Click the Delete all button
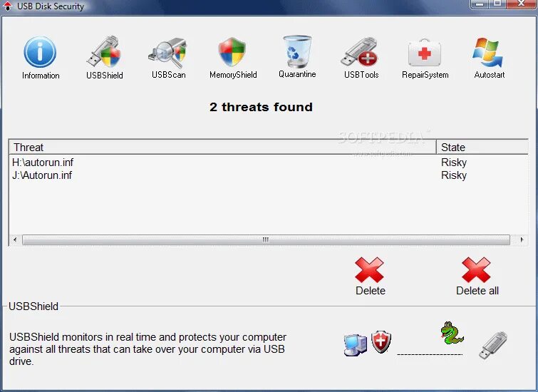 click(477, 276)
